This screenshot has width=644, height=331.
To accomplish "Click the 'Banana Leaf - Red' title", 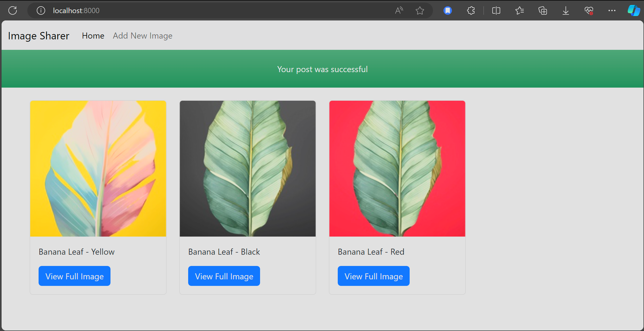I will click(x=371, y=252).
